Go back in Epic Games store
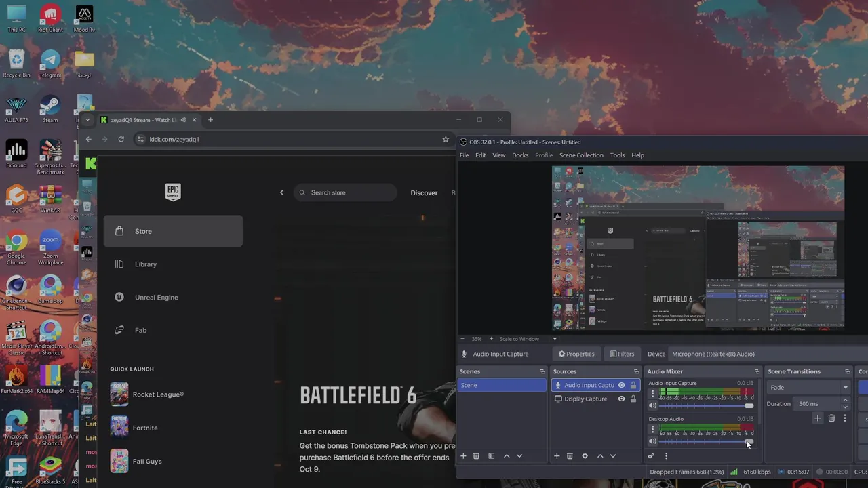This screenshot has height=488, width=868. click(x=282, y=192)
